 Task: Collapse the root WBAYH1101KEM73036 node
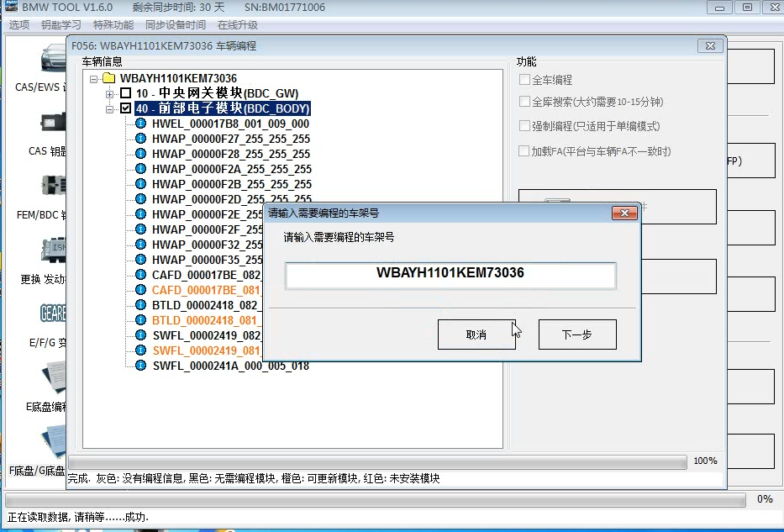(92, 78)
